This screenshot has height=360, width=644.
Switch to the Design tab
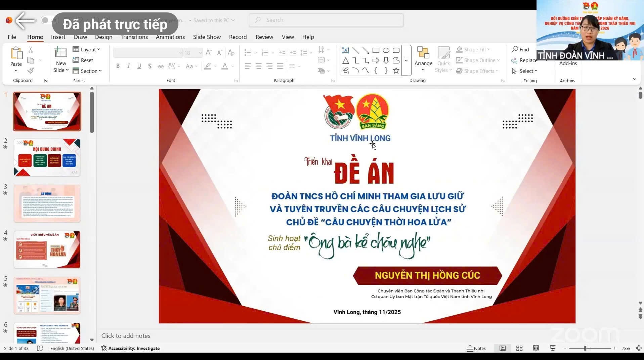click(x=103, y=37)
